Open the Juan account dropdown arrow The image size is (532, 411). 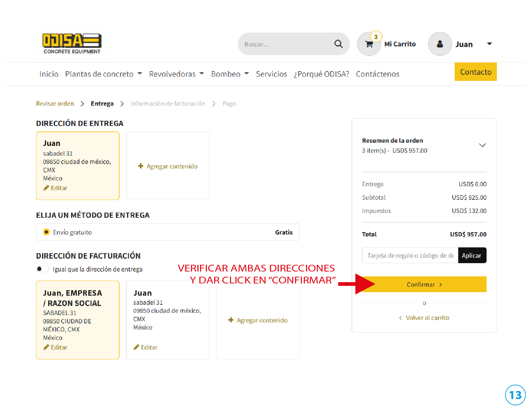point(489,44)
